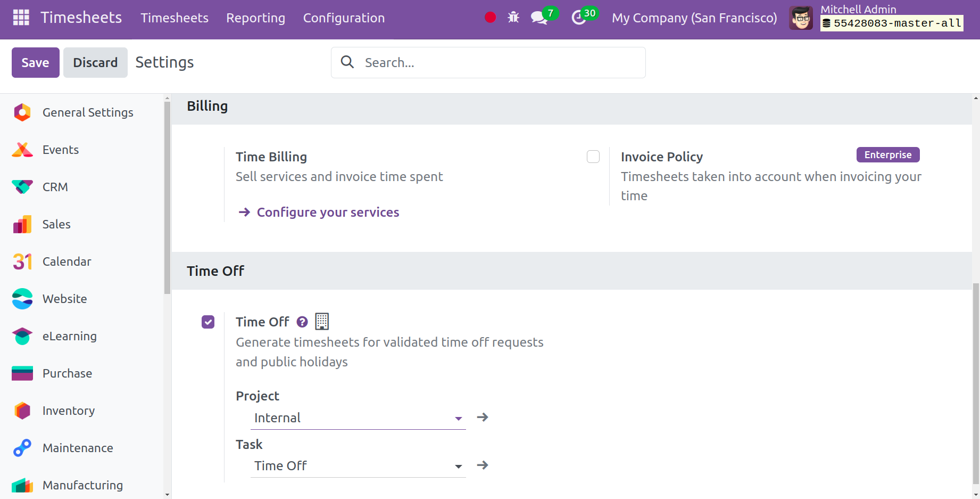Select Sales in the settings sidebar
This screenshot has width=980, height=499.
pyautogui.click(x=82, y=224)
